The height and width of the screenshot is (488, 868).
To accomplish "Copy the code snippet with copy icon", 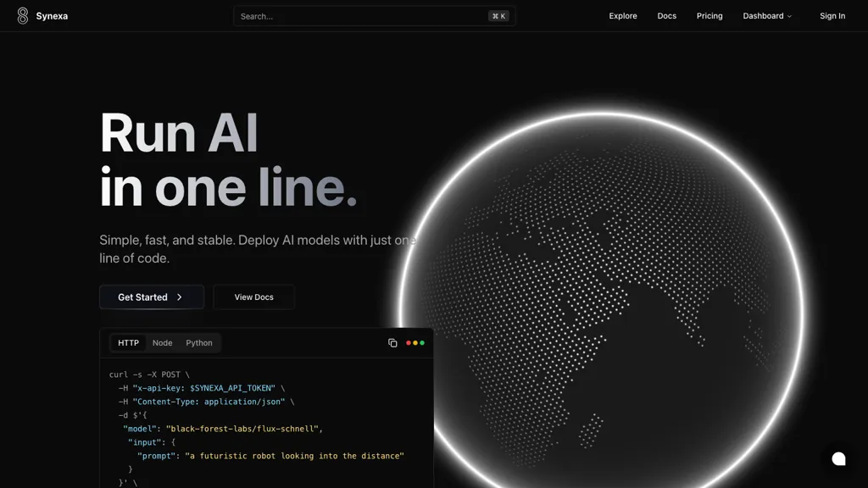I will click(x=392, y=343).
